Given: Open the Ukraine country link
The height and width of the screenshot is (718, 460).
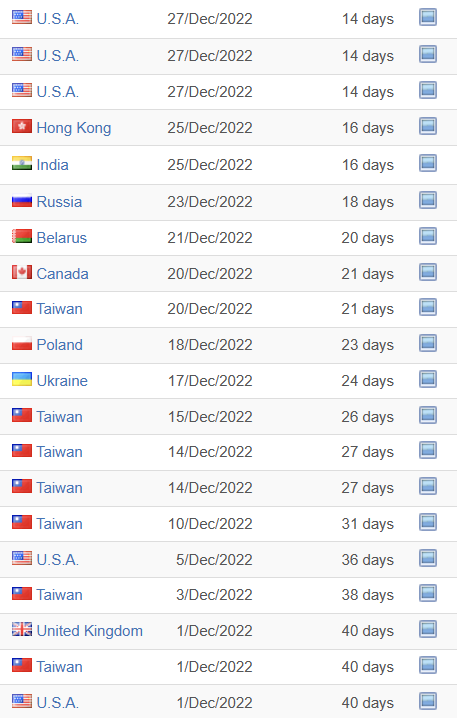Looking at the screenshot, I should point(62,381).
